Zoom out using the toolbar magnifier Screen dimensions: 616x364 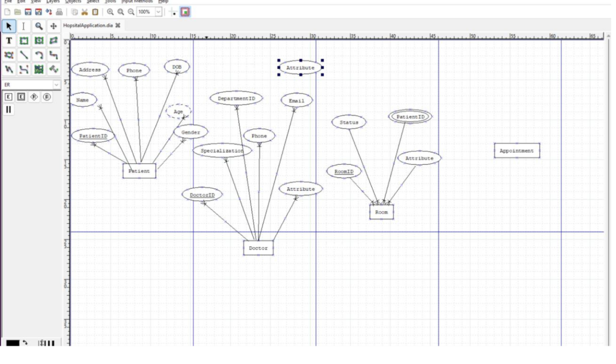click(131, 11)
